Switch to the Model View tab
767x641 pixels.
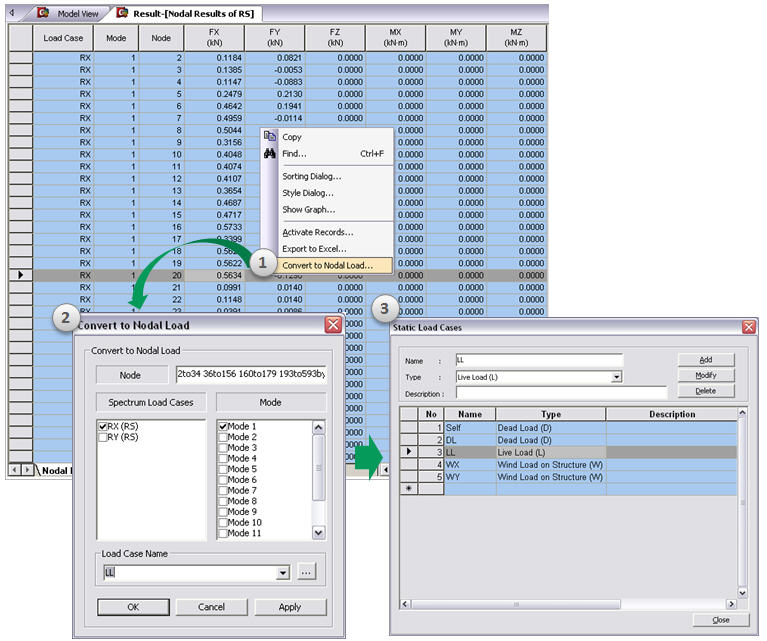point(74,13)
